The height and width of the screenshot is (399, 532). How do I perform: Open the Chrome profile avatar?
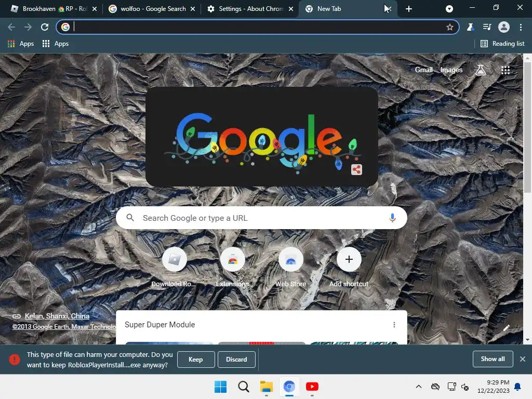pos(504,27)
